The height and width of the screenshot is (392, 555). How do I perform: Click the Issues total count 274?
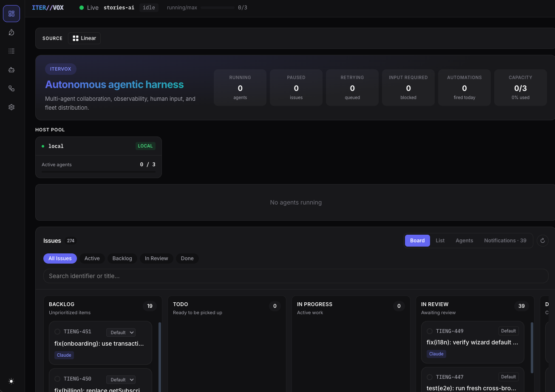click(71, 241)
